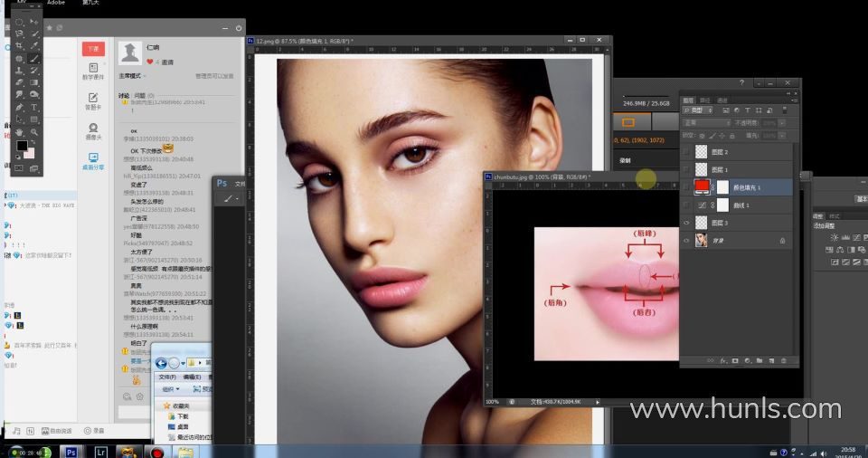Hide the 背景 background layer
The width and height of the screenshot is (868, 458).
pos(686,241)
